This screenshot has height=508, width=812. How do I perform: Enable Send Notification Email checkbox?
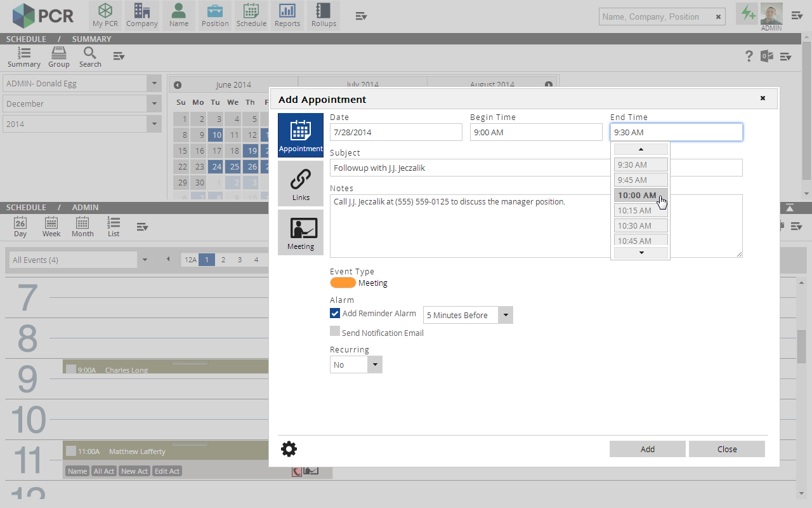[x=335, y=331]
